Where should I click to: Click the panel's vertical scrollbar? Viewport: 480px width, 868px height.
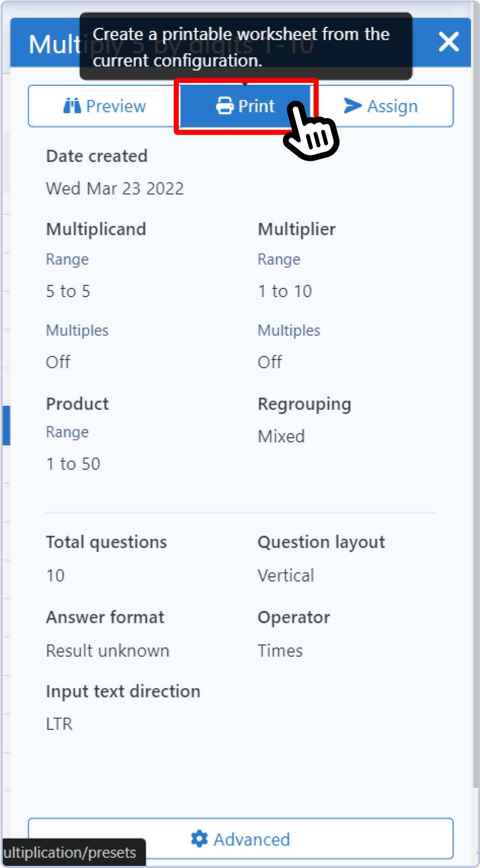pos(476,406)
